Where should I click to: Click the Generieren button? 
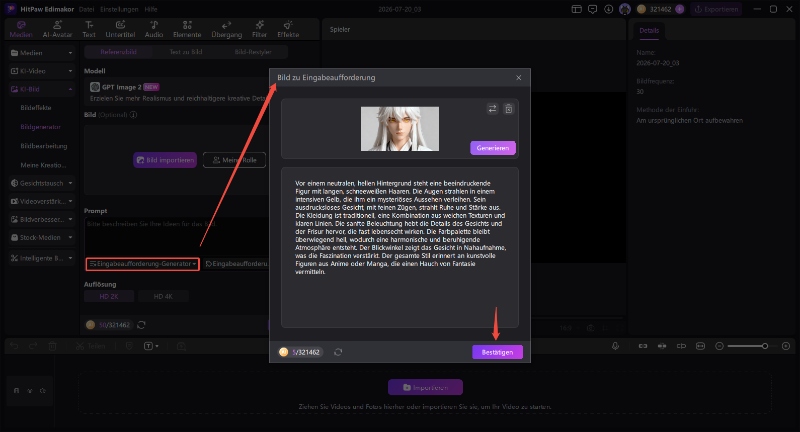(493, 148)
